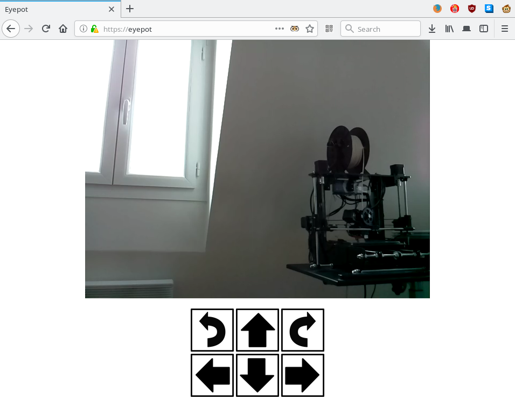Click the blue S extension icon
This screenshot has width=515, height=420.
489,9
